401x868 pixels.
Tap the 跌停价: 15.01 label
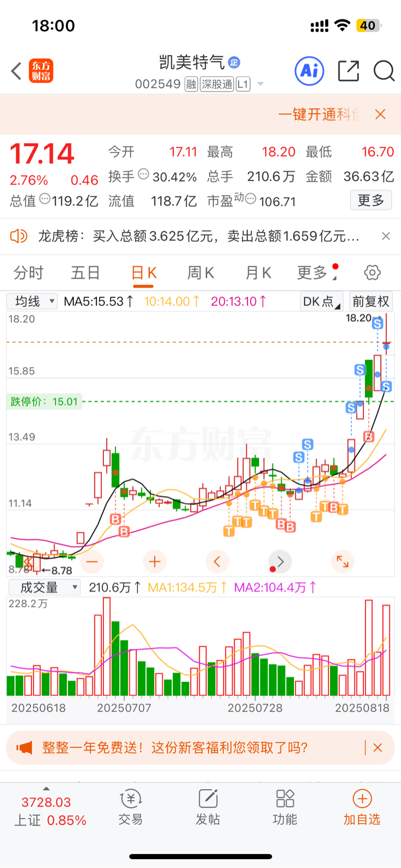pos(44,401)
